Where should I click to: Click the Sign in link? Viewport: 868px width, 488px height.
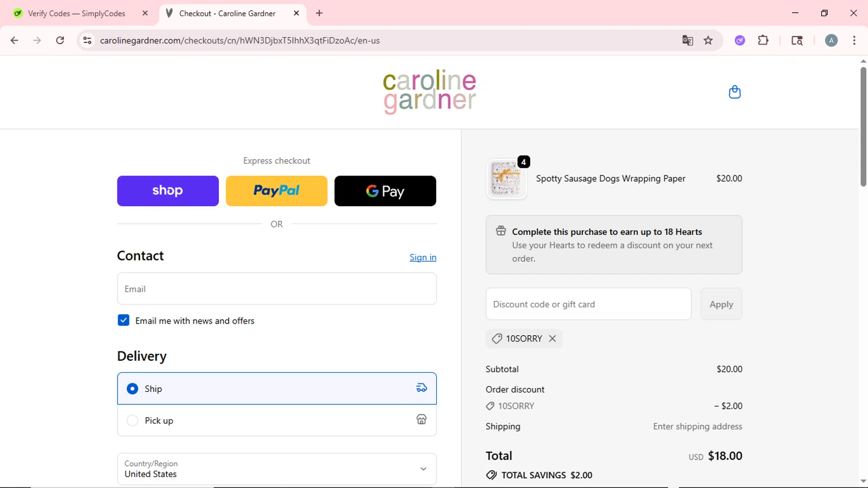(x=423, y=258)
